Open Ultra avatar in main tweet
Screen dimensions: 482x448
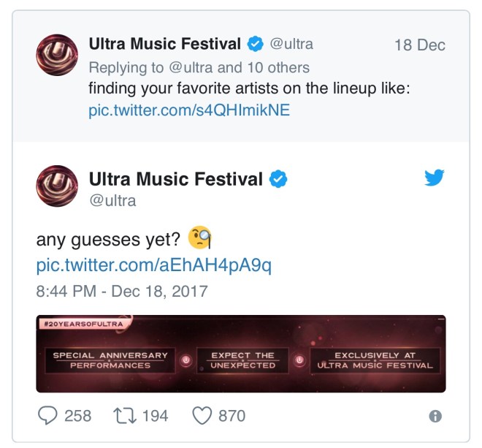coord(57,186)
